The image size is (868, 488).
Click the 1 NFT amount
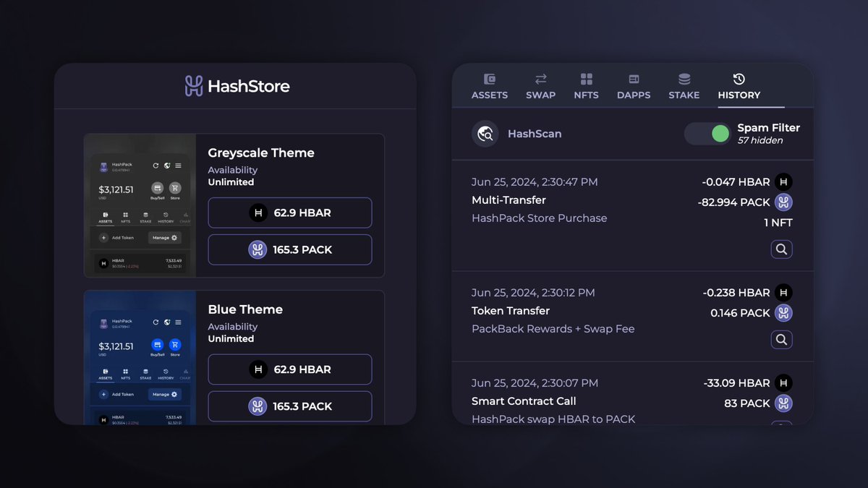point(778,223)
